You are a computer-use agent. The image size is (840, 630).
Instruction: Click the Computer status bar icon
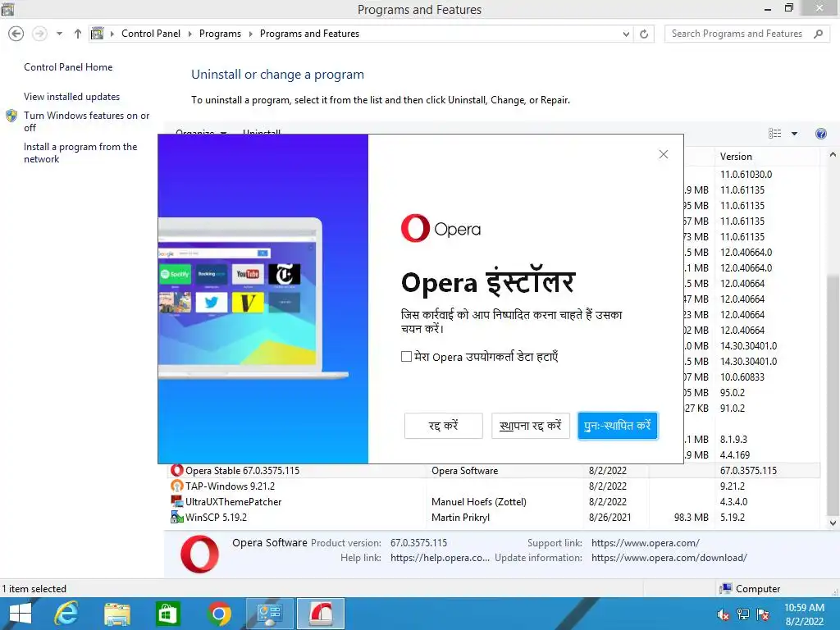coord(725,589)
